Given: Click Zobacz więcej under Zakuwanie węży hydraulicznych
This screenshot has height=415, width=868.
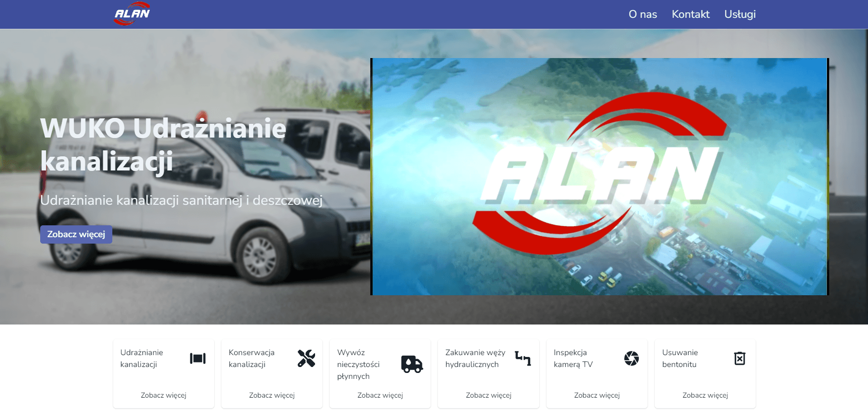Looking at the screenshot, I should (x=489, y=395).
